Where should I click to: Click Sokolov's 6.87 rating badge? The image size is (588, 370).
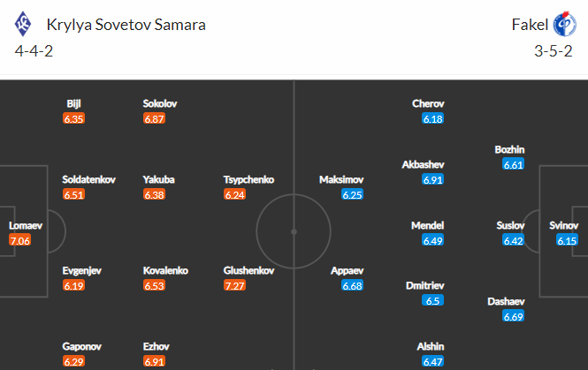154,118
